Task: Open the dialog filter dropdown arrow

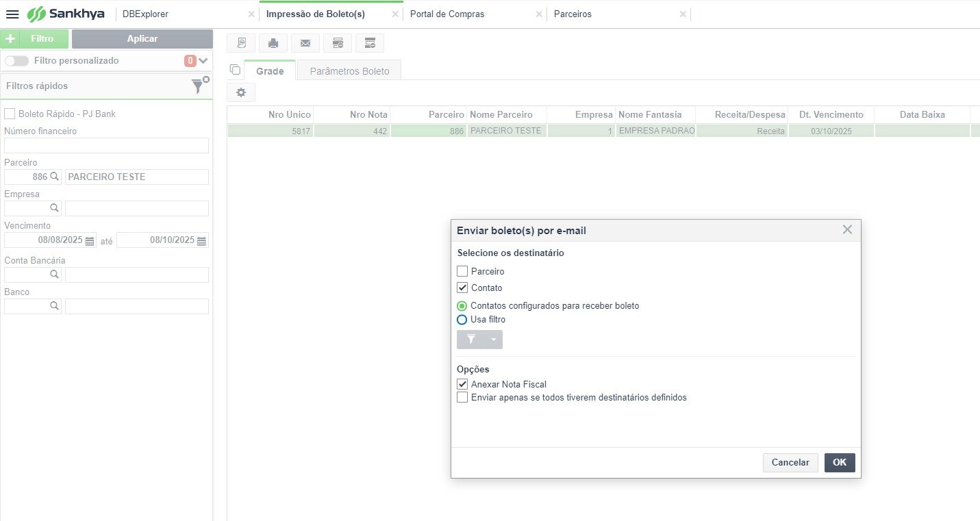Action: [494, 340]
